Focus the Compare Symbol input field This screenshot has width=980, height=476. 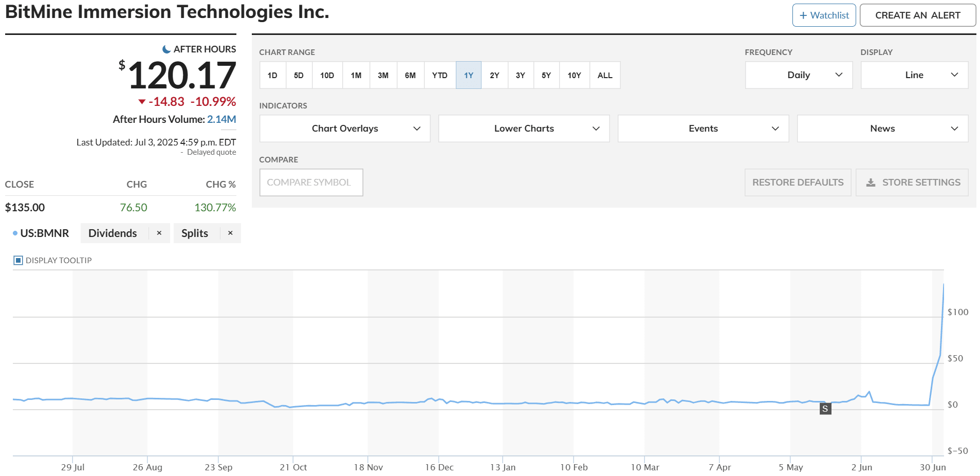311,182
